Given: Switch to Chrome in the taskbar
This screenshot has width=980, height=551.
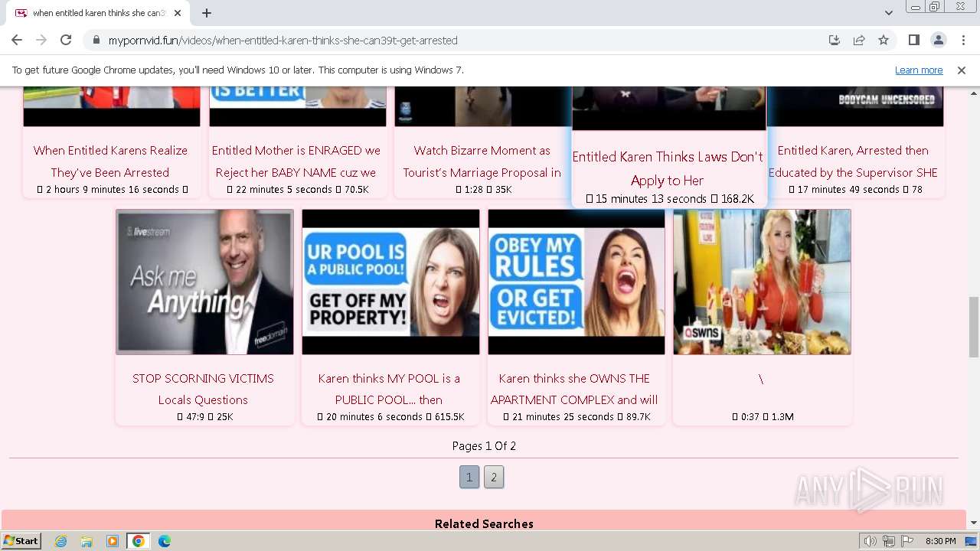Looking at the screenshot, I should click(138, 541).
